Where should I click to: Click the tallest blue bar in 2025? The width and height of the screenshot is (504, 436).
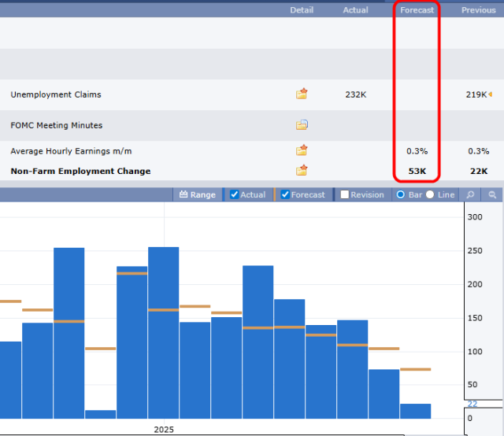click(x=163, y=331)
